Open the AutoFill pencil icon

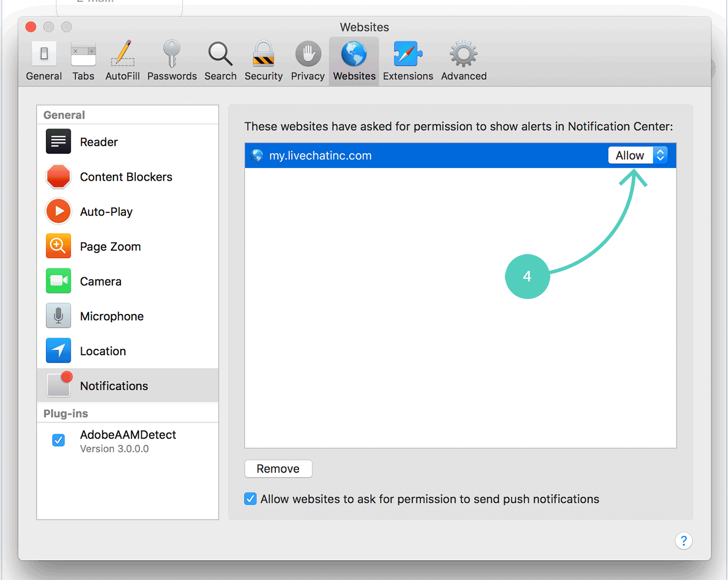(x=122, y=53)
